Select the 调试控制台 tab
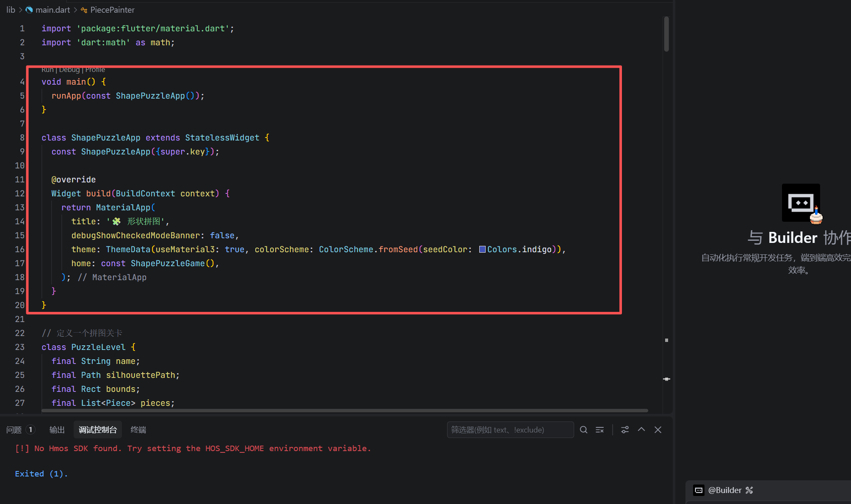The height and width of the screenshot is (504, 851). [x=98, y=430]
